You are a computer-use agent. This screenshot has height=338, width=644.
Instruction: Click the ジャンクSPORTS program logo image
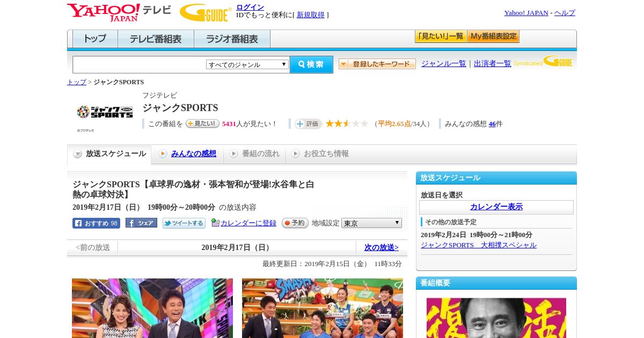pyautogui.click(x=105, y=112)
